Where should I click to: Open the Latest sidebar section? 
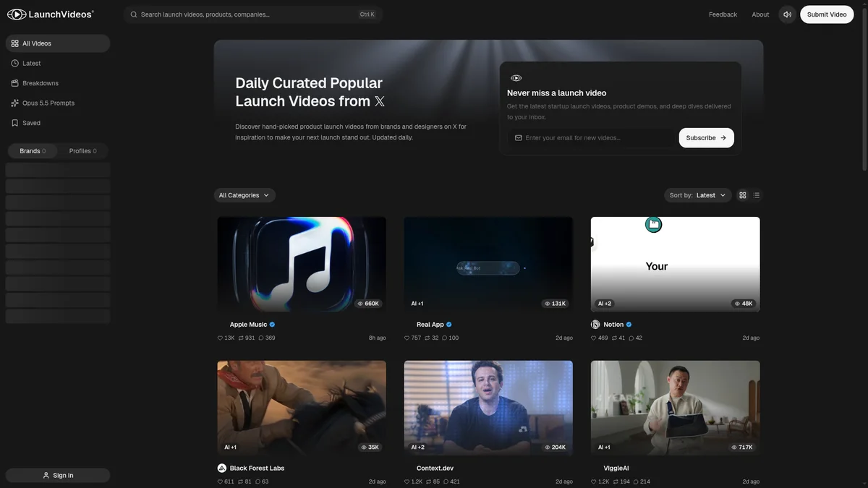pyautogui.click(x=58, y=64)
